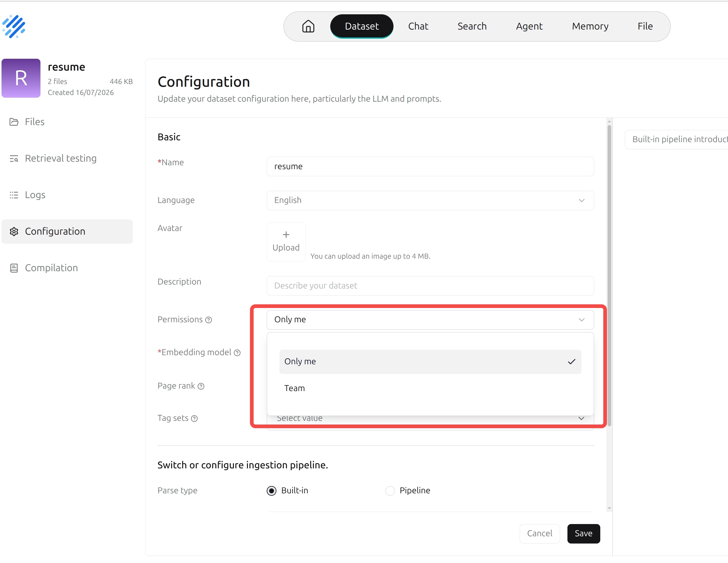The width and height of the screenshot is (728, 563).
Task: Open Retrieval testing in the sidebar
Action: coord(67,159)
